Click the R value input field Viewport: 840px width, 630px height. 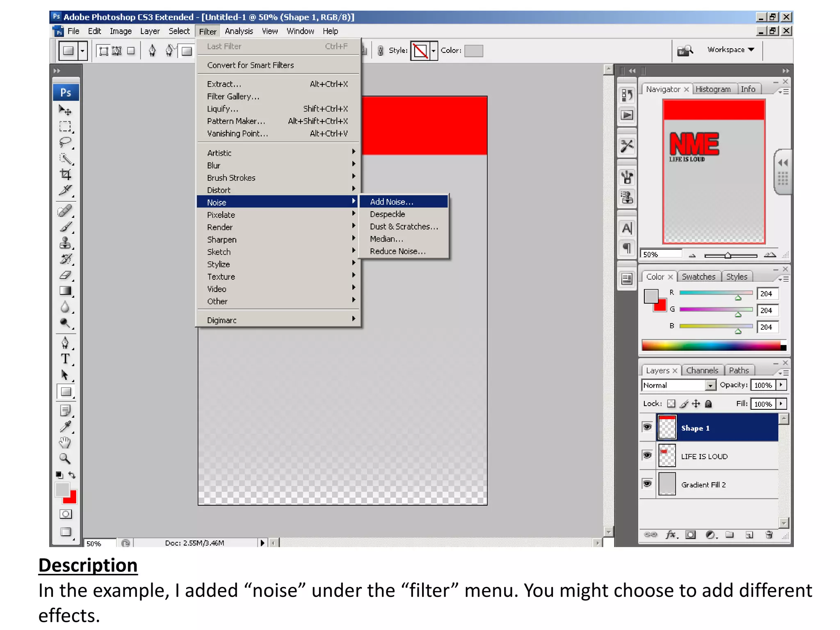point(768,294)
